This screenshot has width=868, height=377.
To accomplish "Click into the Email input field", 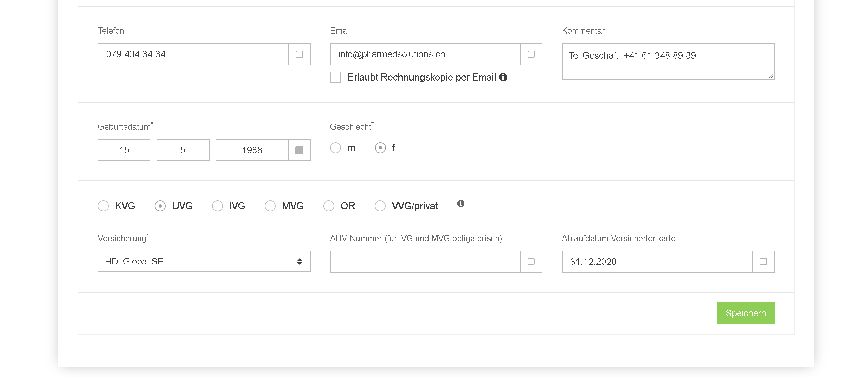I will (425, 54).
